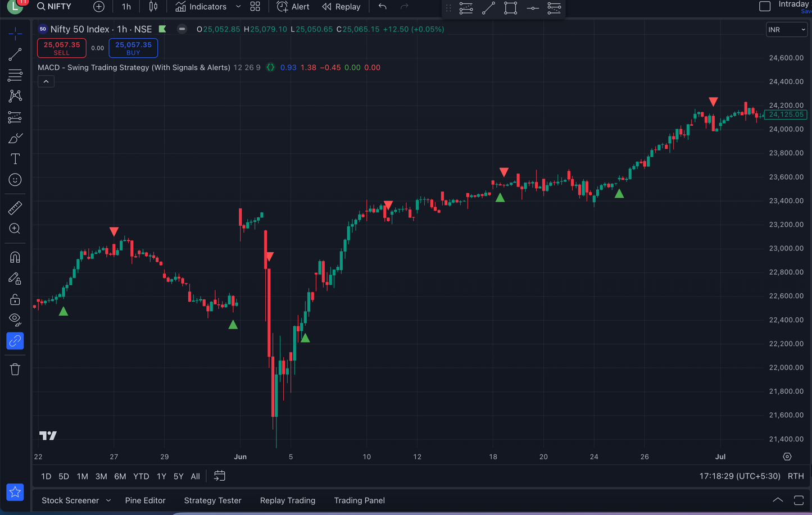Click the plus icon to compare symbols
Screen dimensions: 812x515
tap(99, 7)
